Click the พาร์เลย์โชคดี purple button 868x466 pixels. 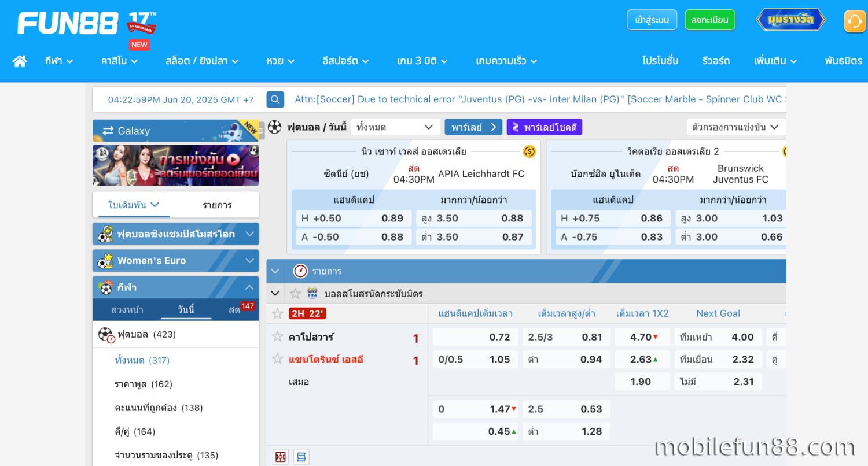point(545,127)
